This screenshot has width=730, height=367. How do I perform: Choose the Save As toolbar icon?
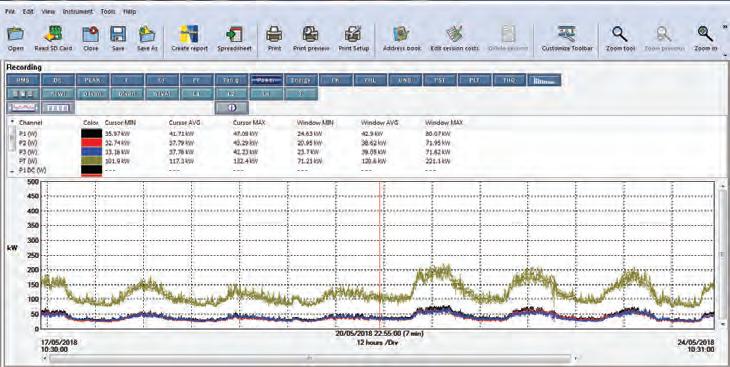pyautogui.click(x=147, y=35)
